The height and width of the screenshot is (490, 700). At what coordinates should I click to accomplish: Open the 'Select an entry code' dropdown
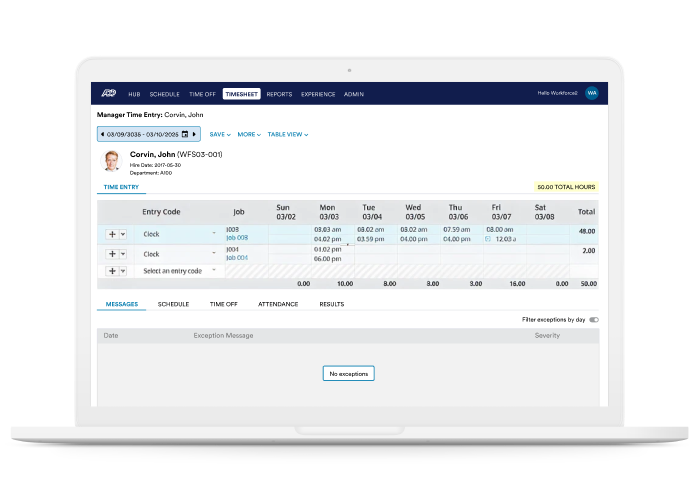pos(180,271)
